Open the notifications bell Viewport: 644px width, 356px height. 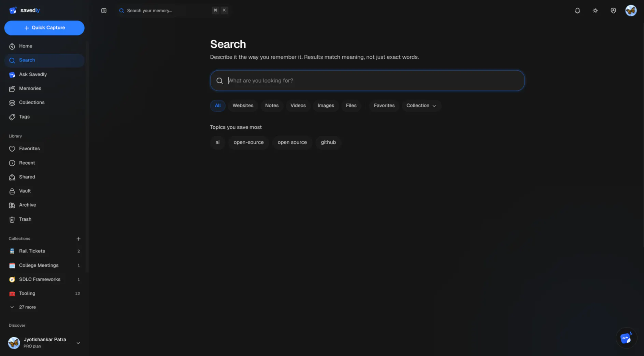pos(577,11)
